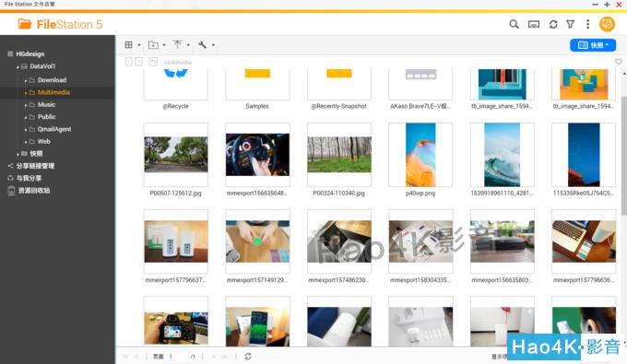Select the Web folder in the tree

(x=44, y=141)
